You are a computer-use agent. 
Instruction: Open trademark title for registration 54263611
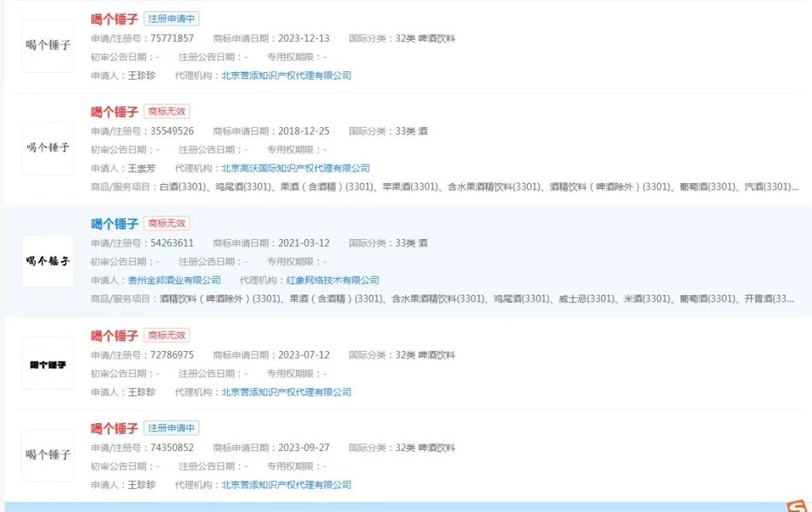coord(114,223)
